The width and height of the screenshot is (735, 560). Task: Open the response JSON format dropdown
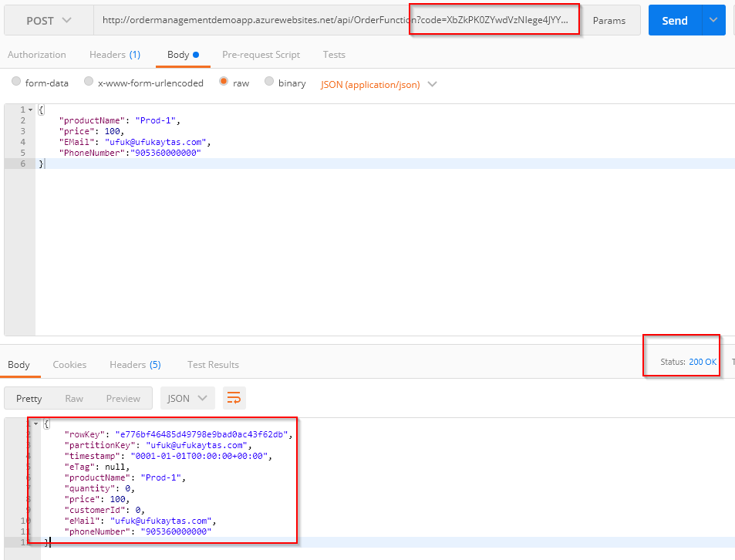pyautogui.click(x=187, y=398)
